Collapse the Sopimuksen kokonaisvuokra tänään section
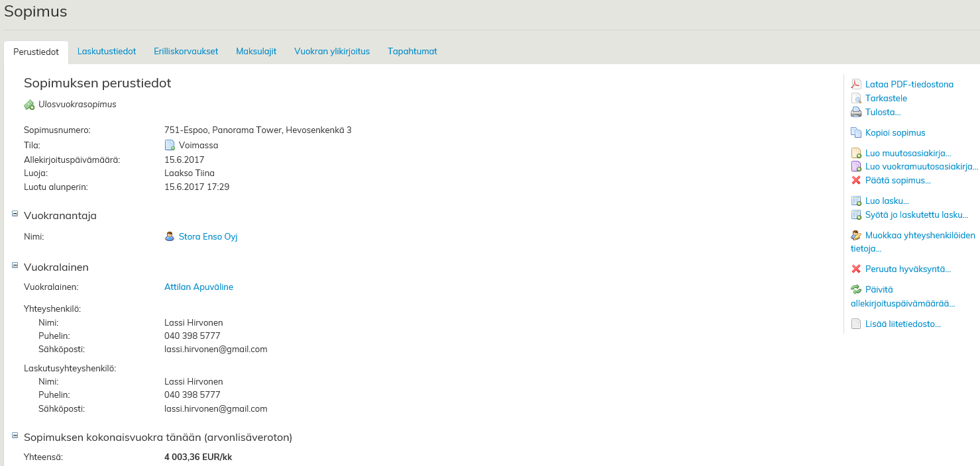The height and width of the screenshot is (466, 980). coord(15,435)
